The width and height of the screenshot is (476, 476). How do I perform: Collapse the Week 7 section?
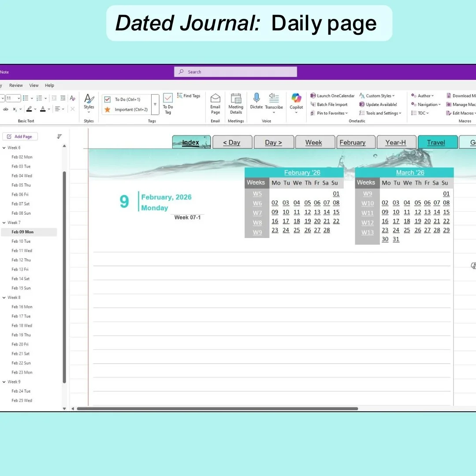pos(4,222)
